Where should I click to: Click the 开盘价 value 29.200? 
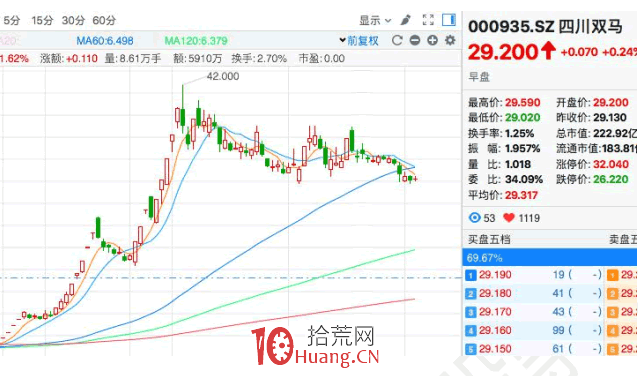coord(611,103)
